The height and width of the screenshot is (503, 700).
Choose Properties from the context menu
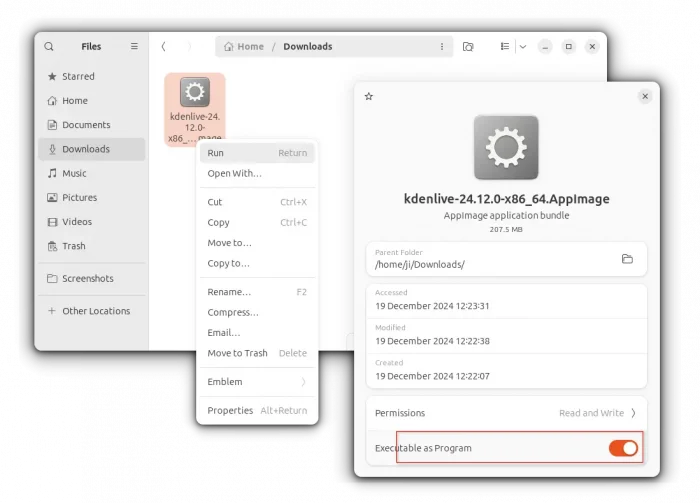click(257, 410)
